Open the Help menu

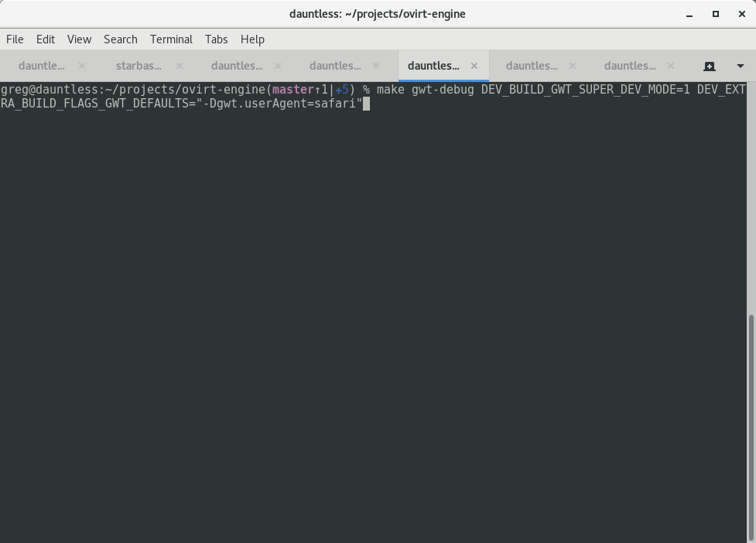[252, 39]
